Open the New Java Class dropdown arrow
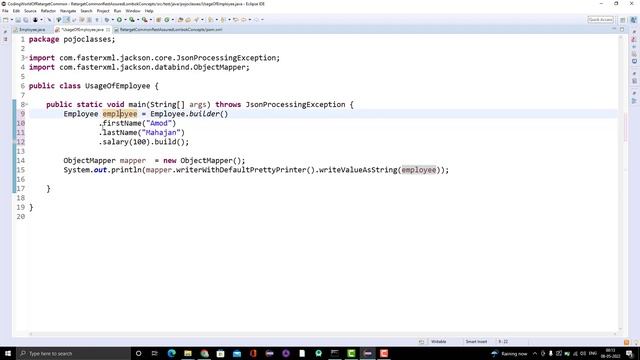Image resolution: width=640 pixels, height=360 pixels. tap(173, 20)
